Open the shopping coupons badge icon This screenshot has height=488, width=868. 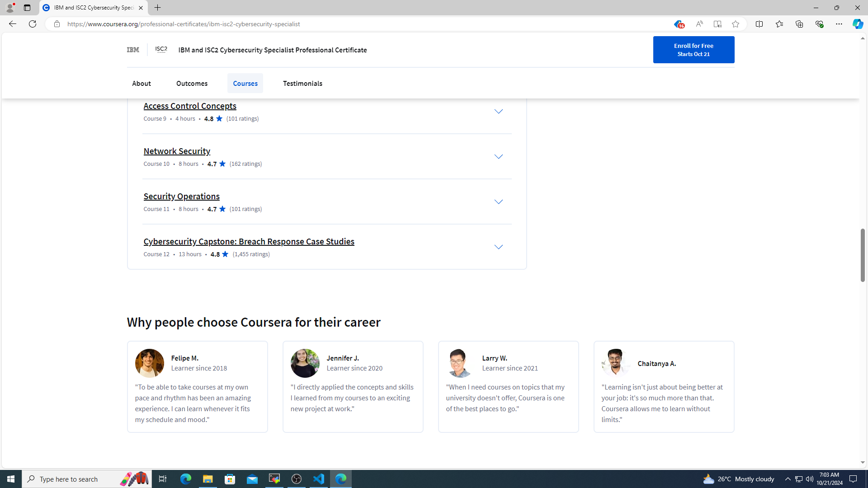coord(678,24)
